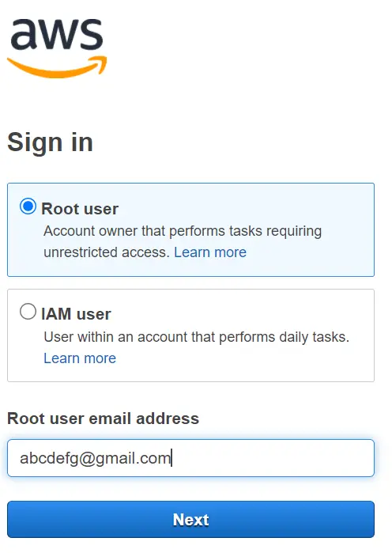Click the "Root user email address" field label

point(104,419)
